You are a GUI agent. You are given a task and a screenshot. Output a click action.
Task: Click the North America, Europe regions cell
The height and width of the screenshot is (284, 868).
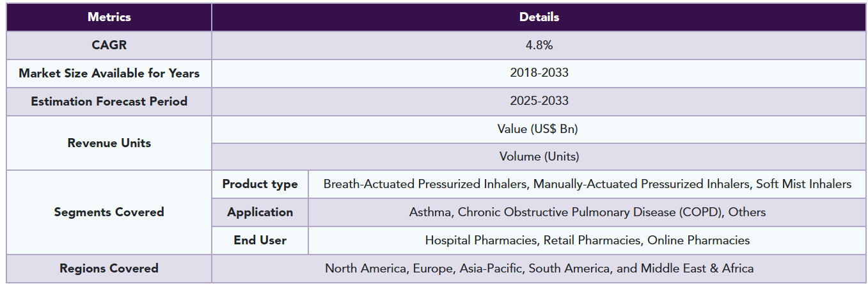point(539,269)
